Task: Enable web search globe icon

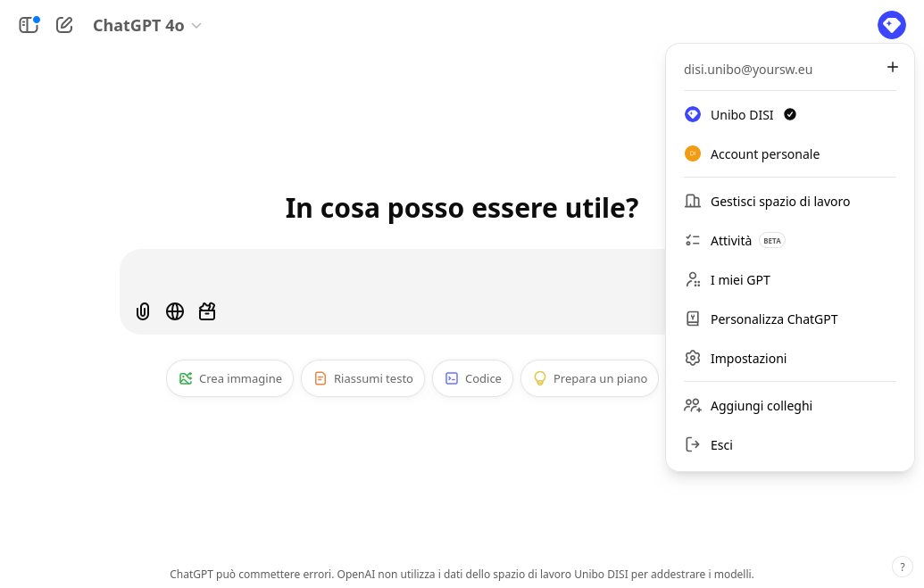Action: [x=175, y=311]
